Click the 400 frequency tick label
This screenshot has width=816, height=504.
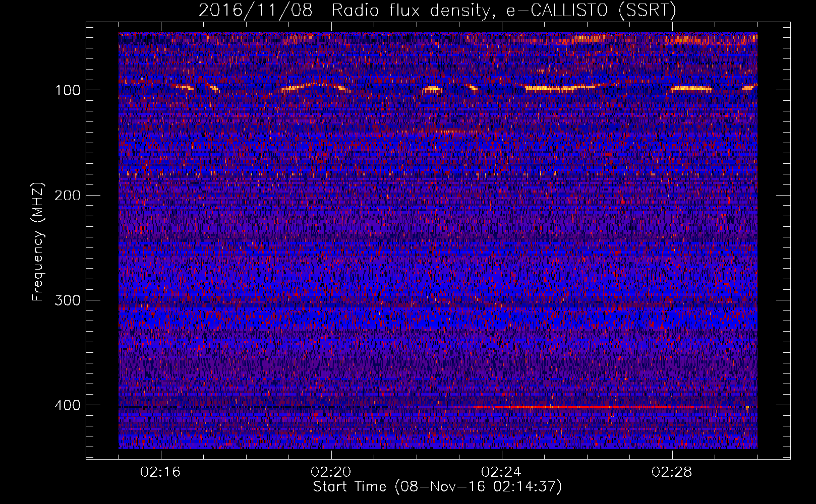pyautogui.click(x=68, y=405)
